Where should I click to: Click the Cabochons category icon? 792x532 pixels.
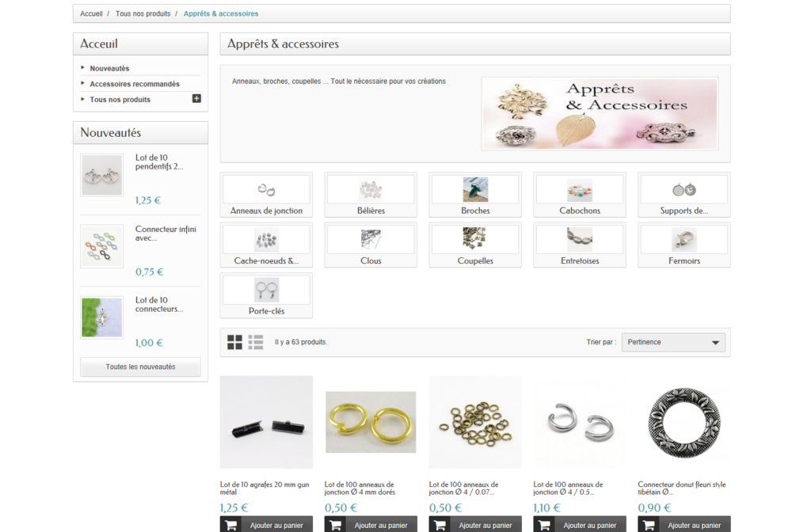coord(579,188)
